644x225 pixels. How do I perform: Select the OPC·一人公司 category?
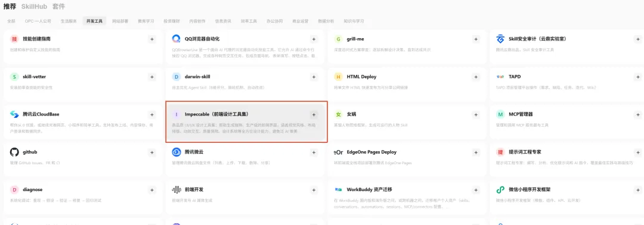[x=38, y=21]
